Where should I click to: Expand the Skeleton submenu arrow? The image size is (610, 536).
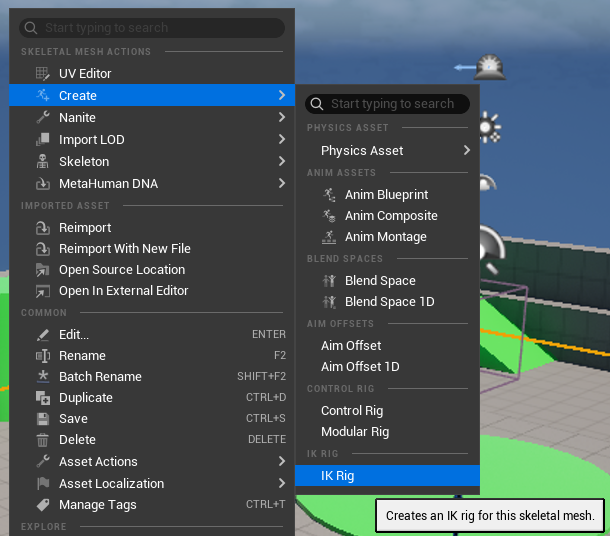tap(282, 161)
